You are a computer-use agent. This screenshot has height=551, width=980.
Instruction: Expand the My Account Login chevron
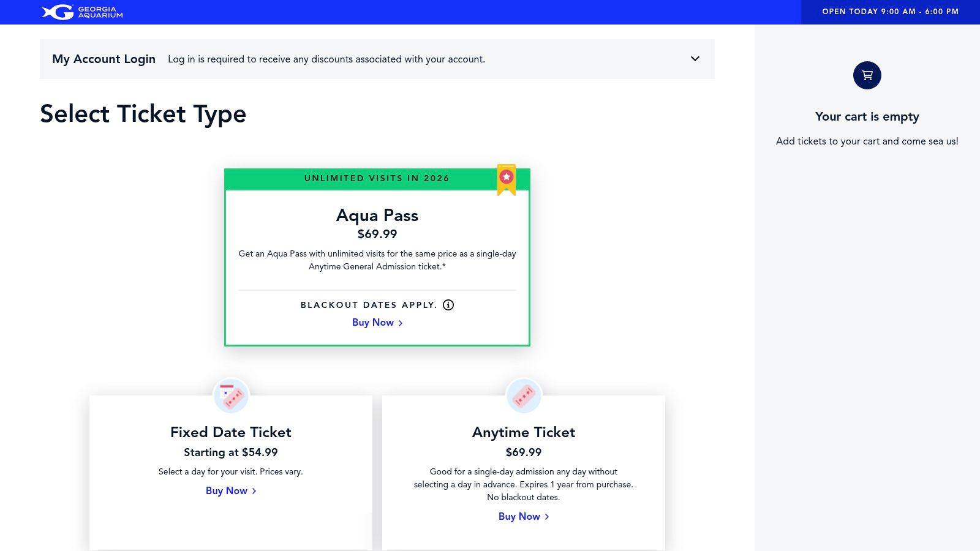(x=695, y=59)
